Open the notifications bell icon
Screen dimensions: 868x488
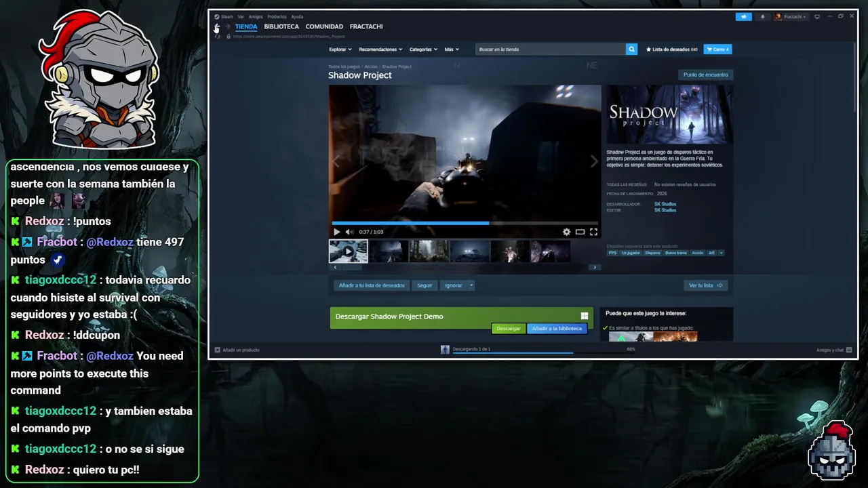[762, 17]
